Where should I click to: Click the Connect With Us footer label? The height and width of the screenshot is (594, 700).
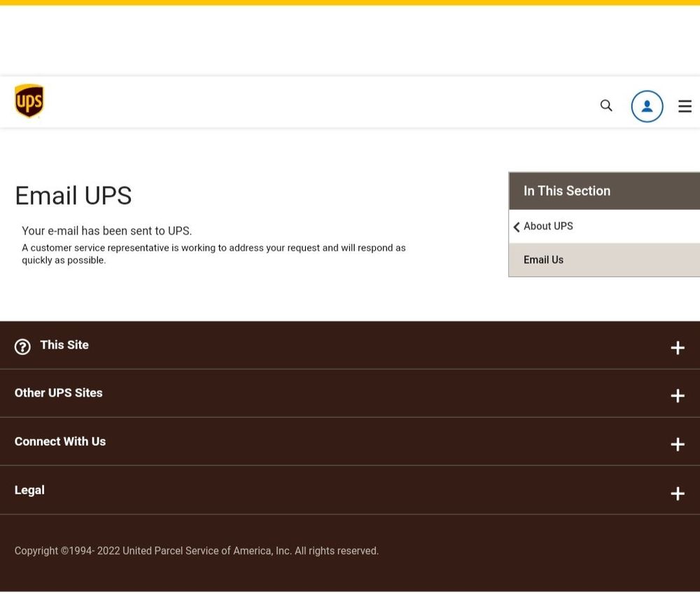(x=60, y=441)
